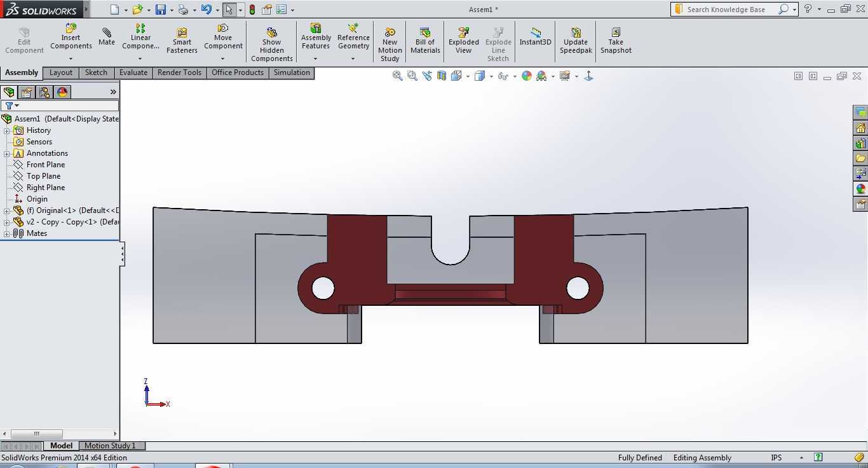The height and width of the screenshot is (468, 868).
Task: Click the Edit Appearance color ball icon
Action: point(527,76)
